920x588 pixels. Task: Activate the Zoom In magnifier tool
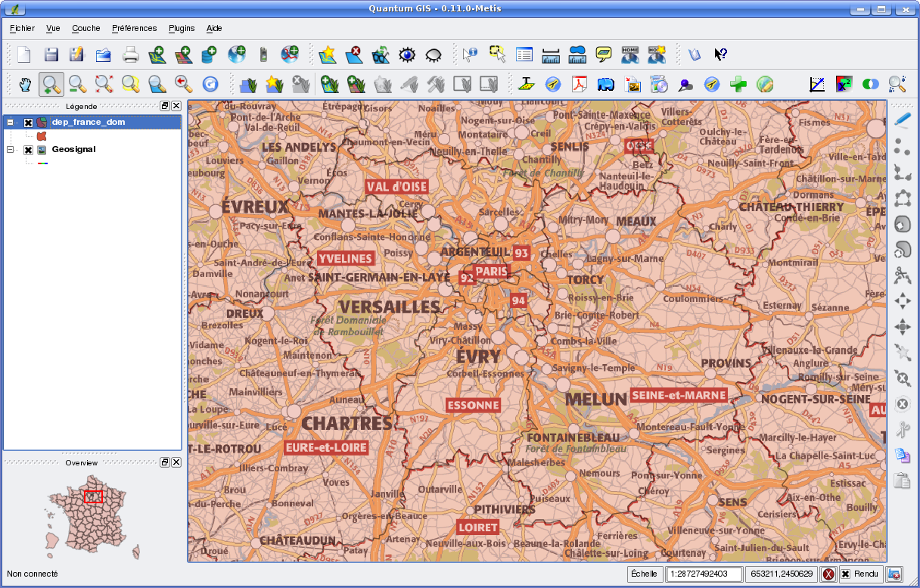pos(51,84)
